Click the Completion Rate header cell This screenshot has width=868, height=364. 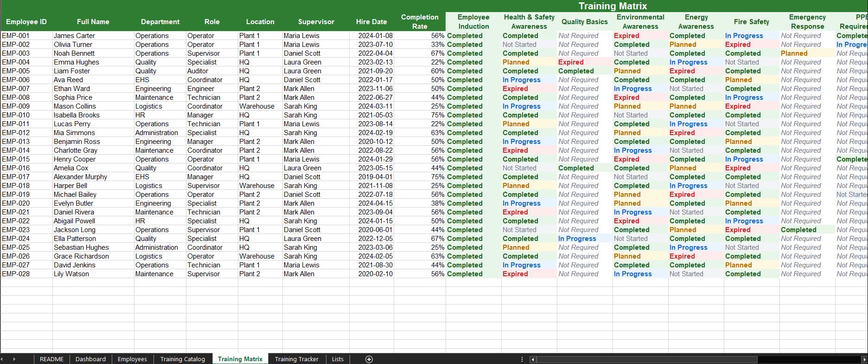(420, 22)
